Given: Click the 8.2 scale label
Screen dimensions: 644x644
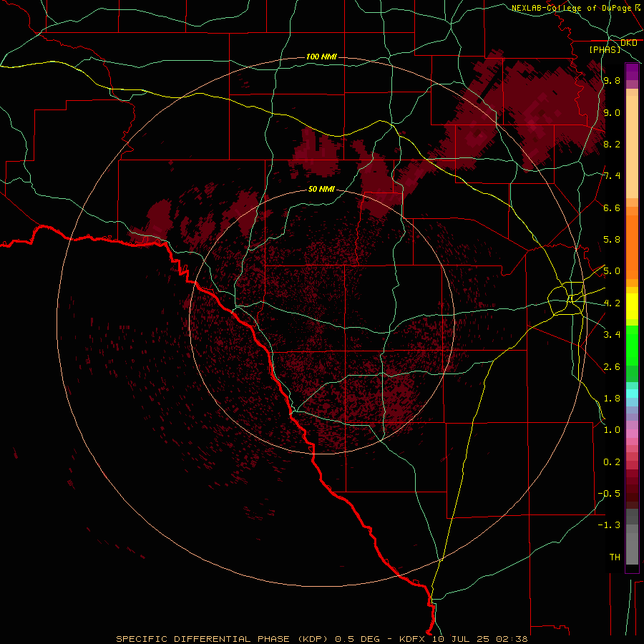Looking at the screenshot, I should pyautogui.click(x=612, y=144).
